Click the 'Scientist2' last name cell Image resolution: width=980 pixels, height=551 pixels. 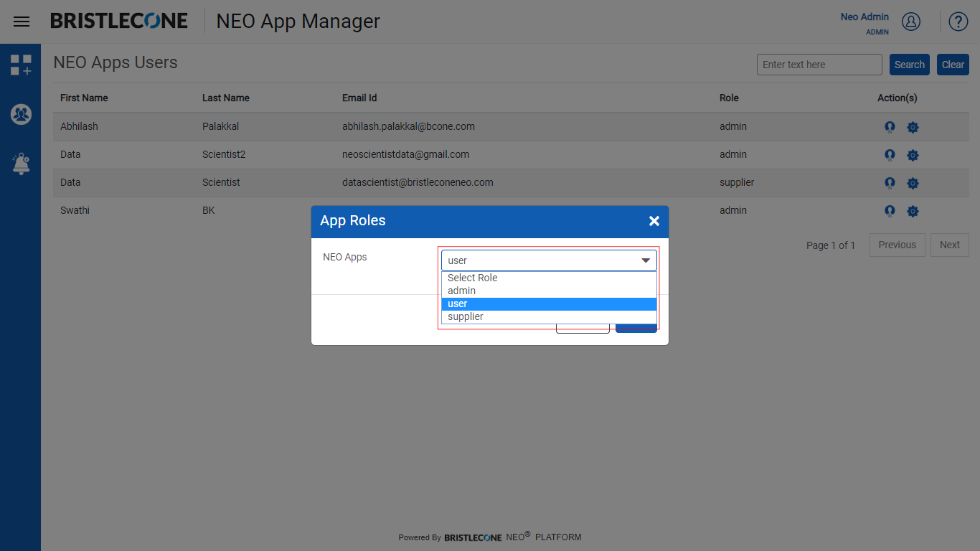[224, 154]
